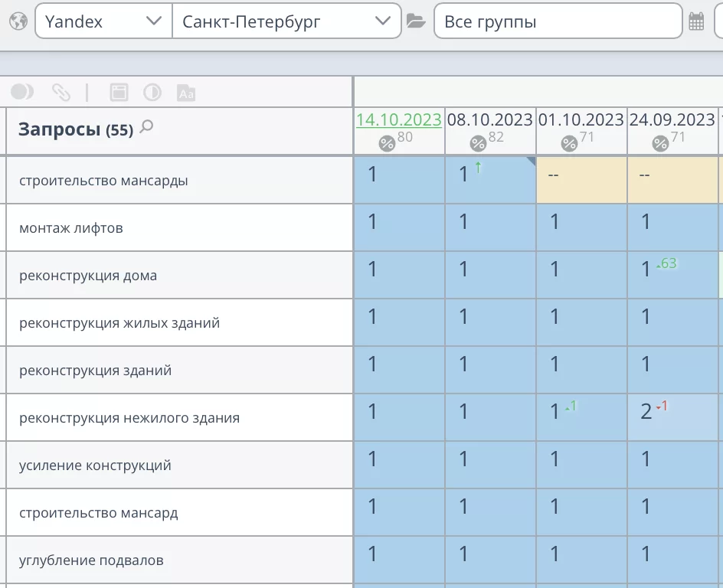Click percent icon under 08.10.2023
Image resolution: width=723 pixels, height=588 pixels.
pos(478,143)
